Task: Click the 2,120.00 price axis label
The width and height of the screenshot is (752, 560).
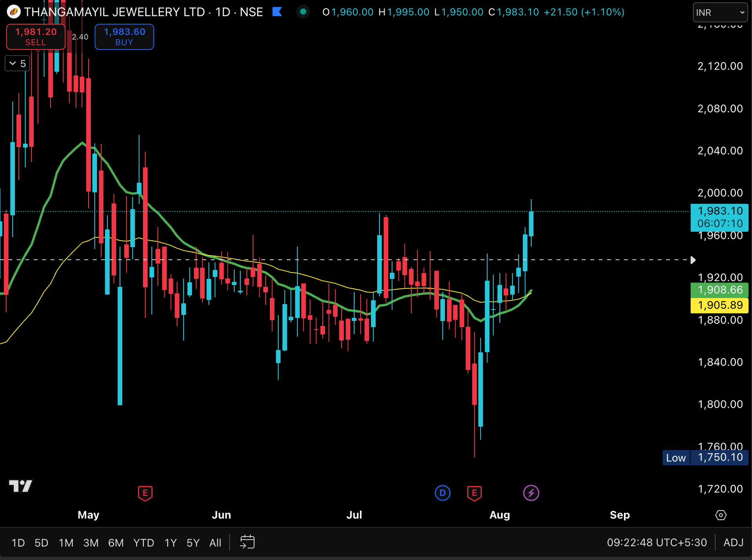Action: click(x=720, y=66)
